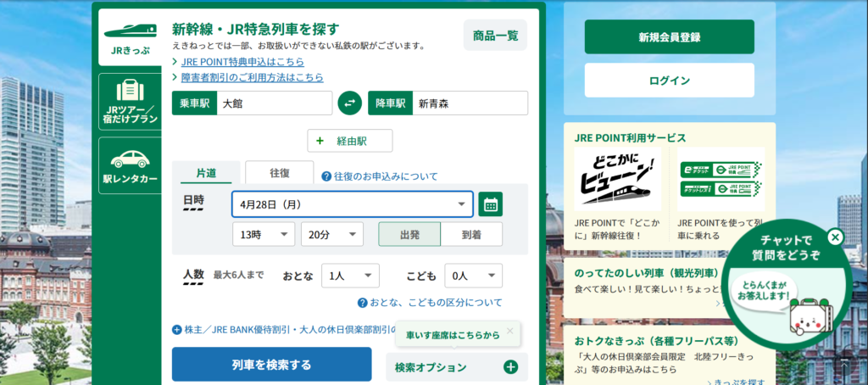Select the 駅レンタカー car icon tab
Viewport: 868px width, 385px height.
(130, 165)
